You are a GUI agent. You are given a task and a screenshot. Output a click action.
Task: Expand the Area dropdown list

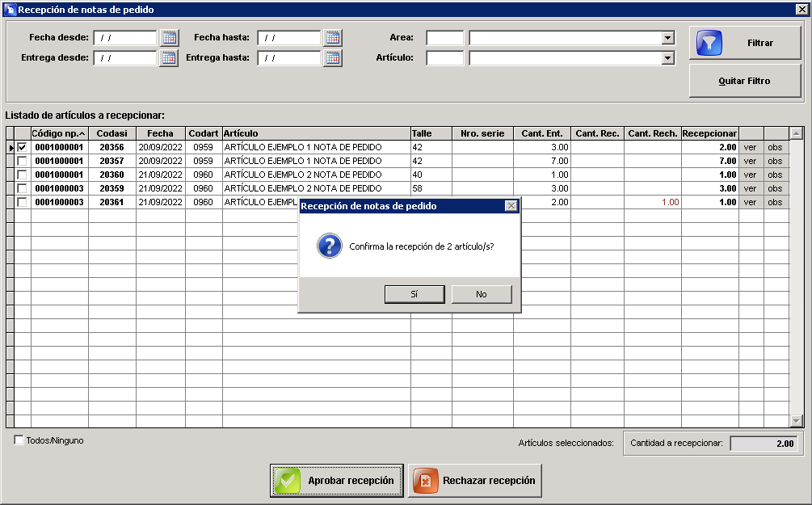click(668, 38)
